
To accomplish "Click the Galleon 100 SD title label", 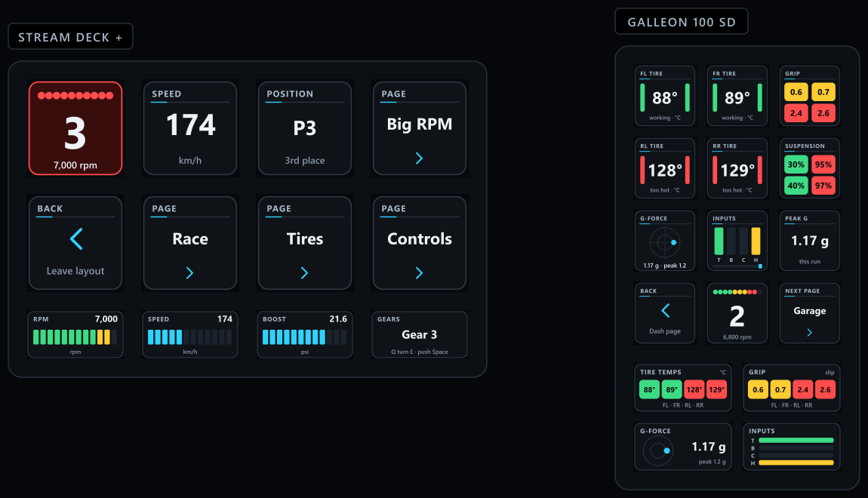I will tap(682, 22).
